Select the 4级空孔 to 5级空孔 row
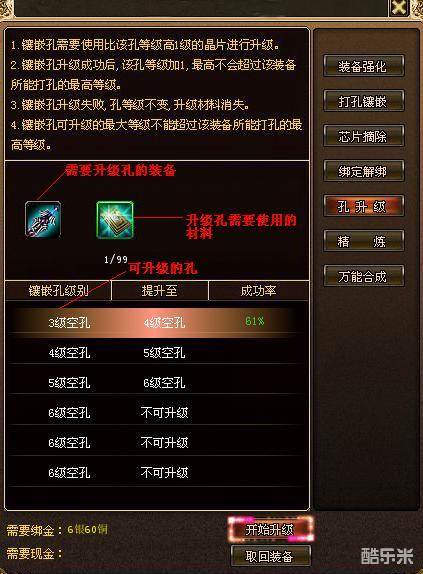This screenshot has height=574, width=423. 157,353
